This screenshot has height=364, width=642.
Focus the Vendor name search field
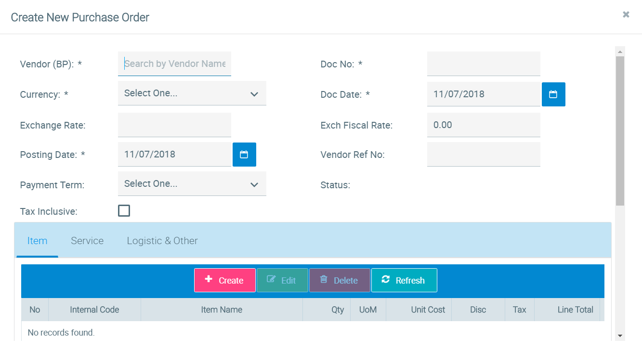(174, 64)
